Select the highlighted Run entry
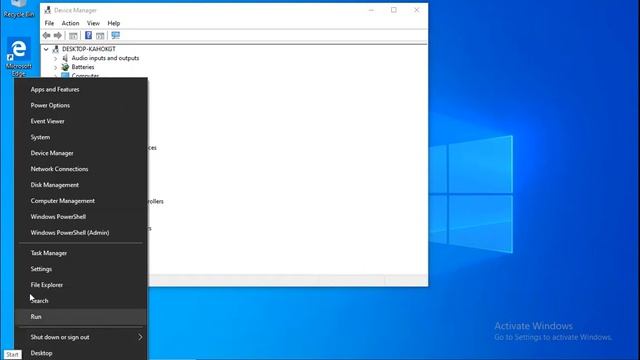Screen dimensions: 640x360 pyautogui.click(x=81, y=317)
